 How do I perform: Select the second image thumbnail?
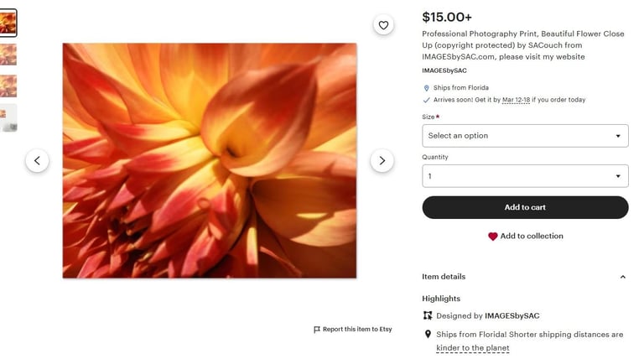(x=8, y=55)
